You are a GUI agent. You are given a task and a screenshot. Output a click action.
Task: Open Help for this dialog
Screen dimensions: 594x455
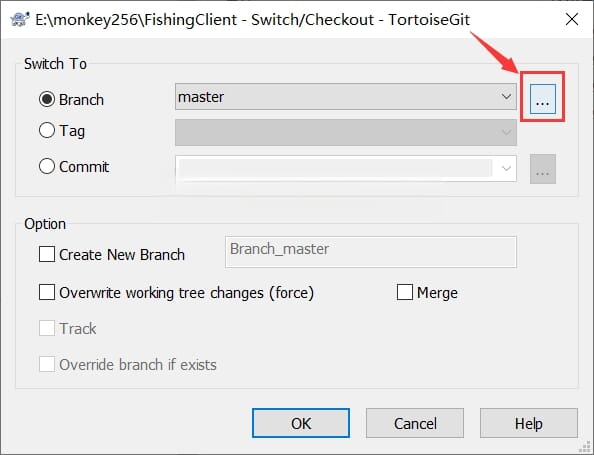coord(529,423)
